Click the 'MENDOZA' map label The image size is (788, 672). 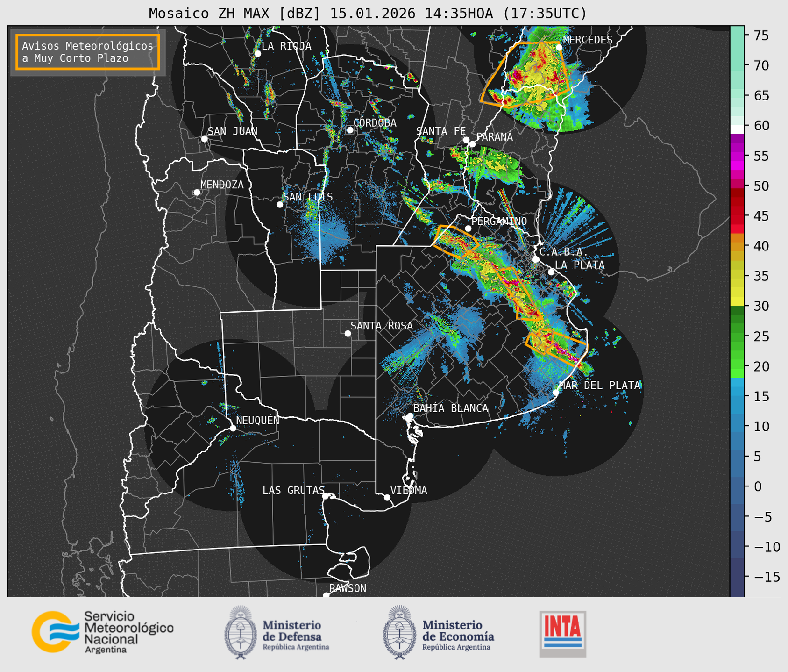point(222,185)
